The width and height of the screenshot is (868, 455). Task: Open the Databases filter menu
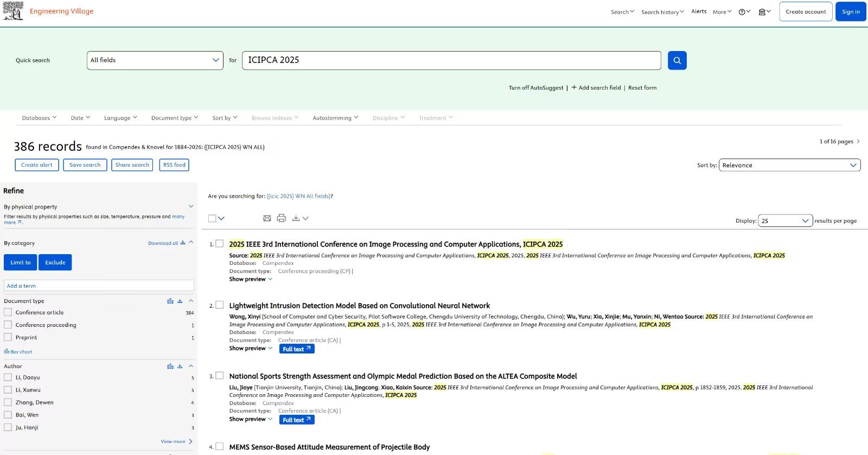(x=39, y=118)
